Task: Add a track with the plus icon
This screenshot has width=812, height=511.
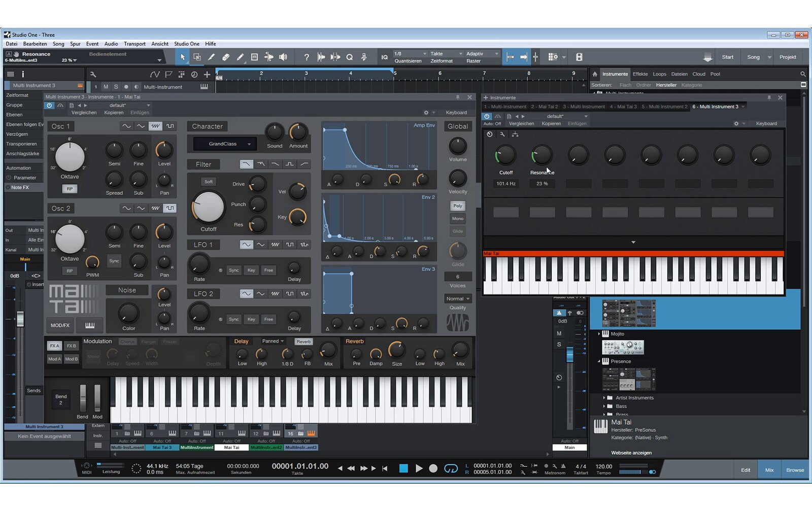Action: pyautogui.click(x=207, y=75)
